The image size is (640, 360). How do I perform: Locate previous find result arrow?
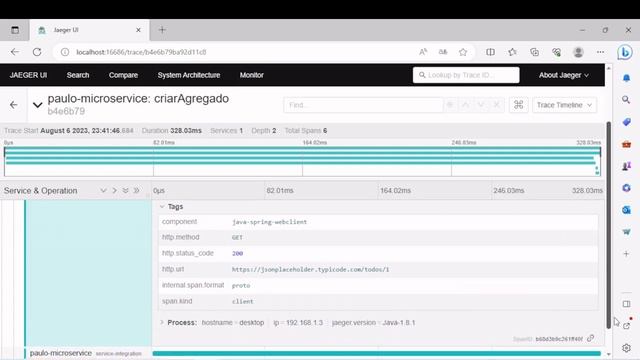point(465,105)
